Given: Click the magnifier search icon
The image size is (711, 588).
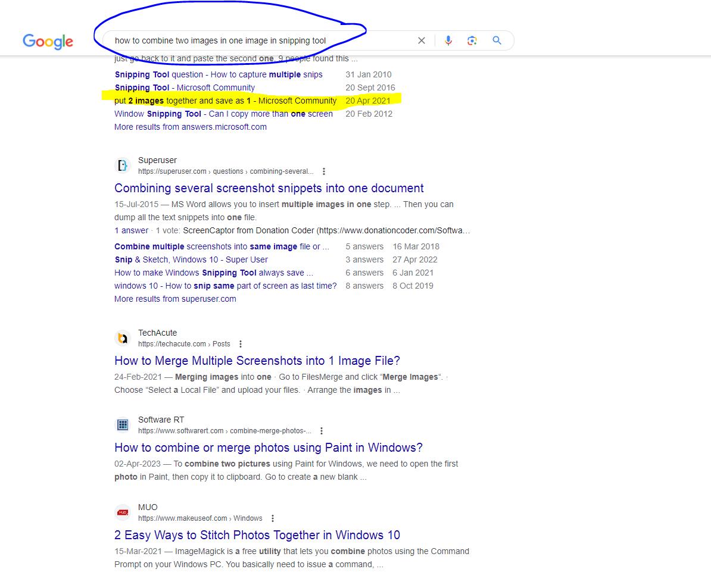Looking at the screenshot, I should coord(497,40).
